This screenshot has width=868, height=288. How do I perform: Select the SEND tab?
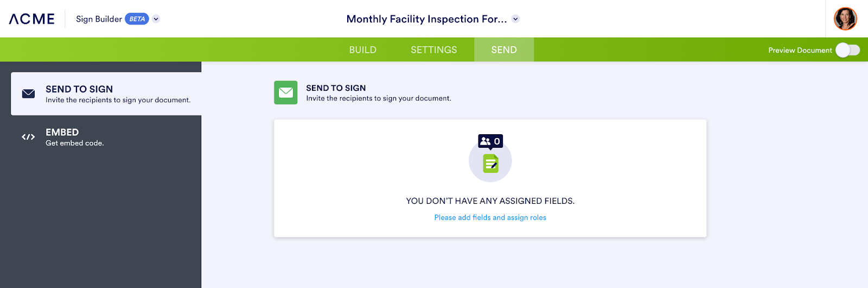(504, 50)
